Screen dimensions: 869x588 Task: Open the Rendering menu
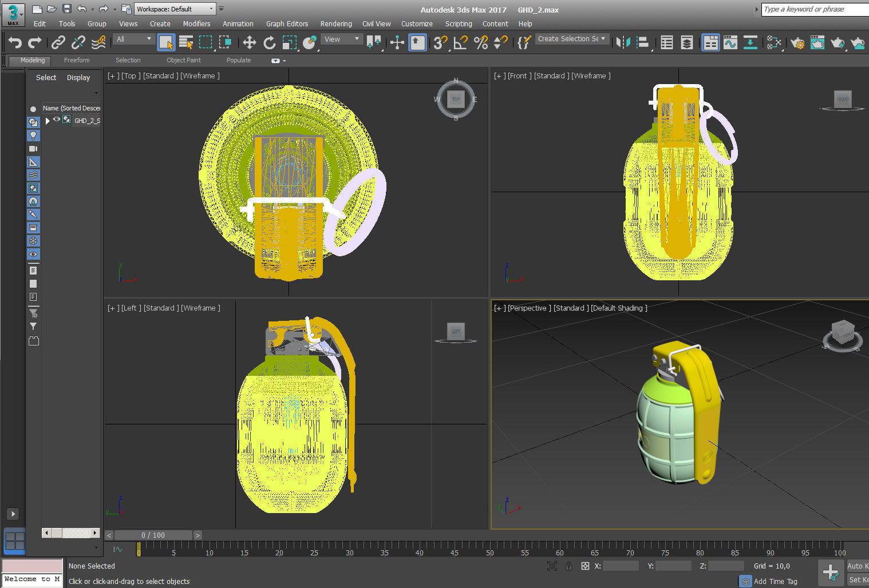coord(336,23)
